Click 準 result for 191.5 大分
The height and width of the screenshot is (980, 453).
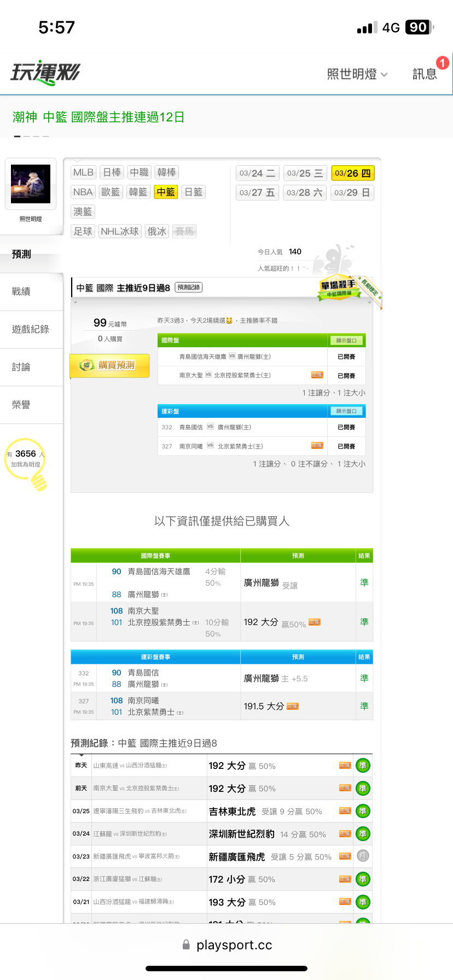coord(364,706)
